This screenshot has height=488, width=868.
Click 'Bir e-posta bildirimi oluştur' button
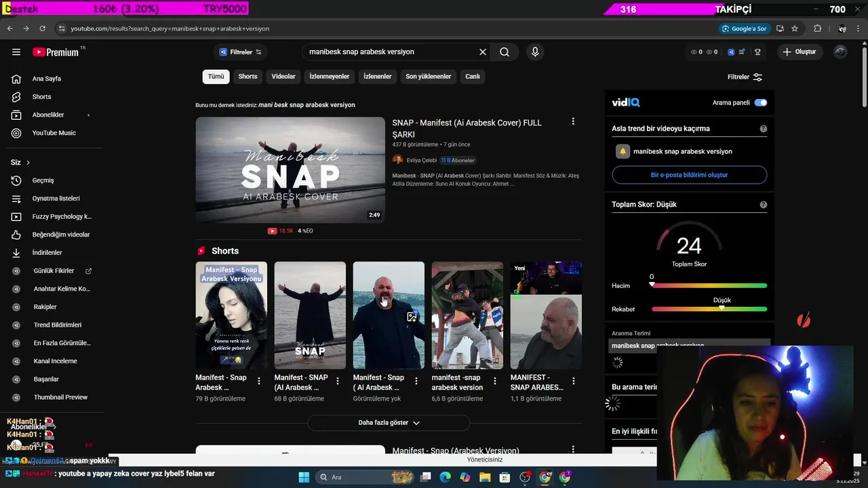click(690, 175)
